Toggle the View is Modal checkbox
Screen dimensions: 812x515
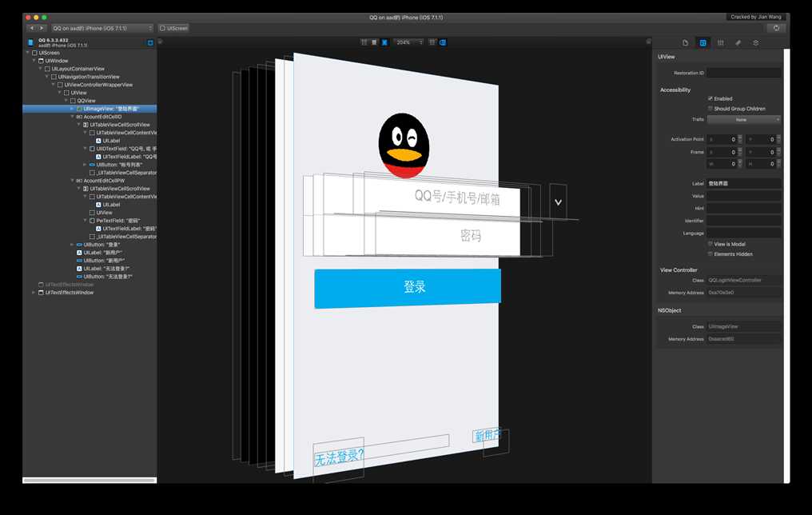point(710,244)
